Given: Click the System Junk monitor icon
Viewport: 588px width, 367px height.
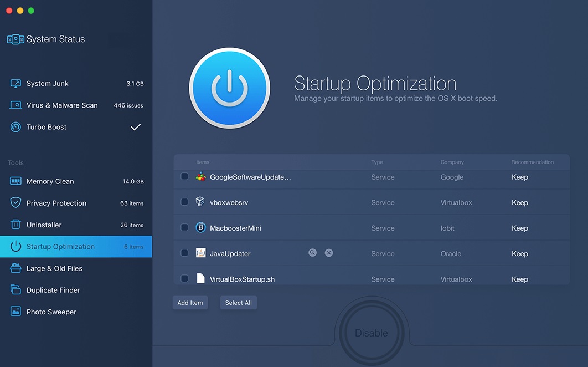Looking at the screenshot, I should click(16, 83).
